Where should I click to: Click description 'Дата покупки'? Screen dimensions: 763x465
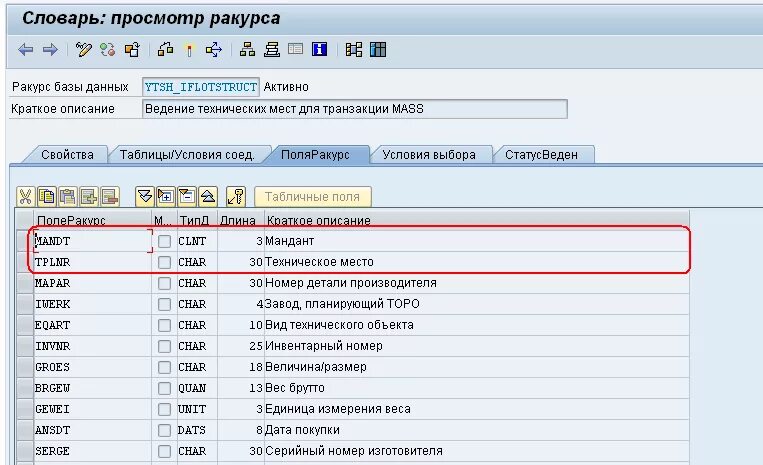click(302, 430)
